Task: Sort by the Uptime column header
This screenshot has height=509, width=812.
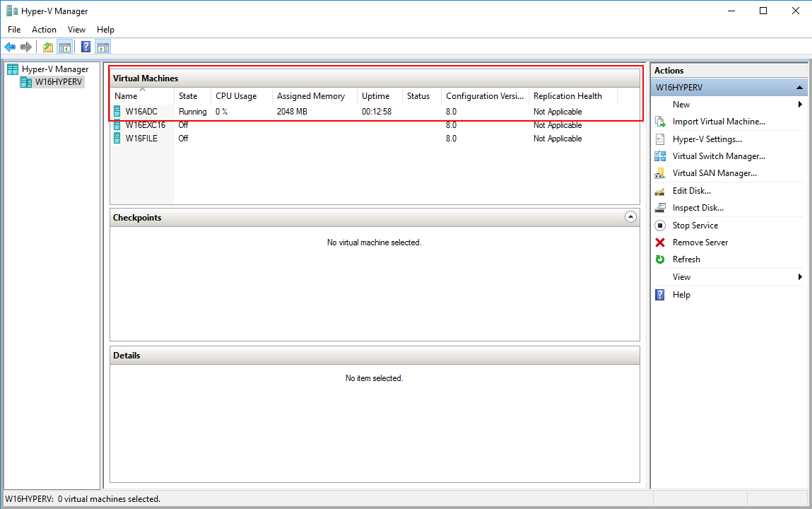Action: (x=380, y=96)
